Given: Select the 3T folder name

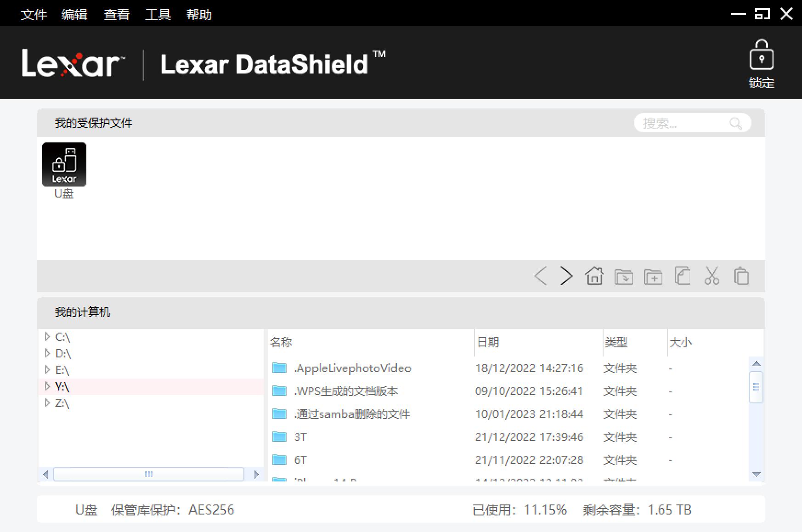Looking at the screenshot, I should click(x=300, y=437).
